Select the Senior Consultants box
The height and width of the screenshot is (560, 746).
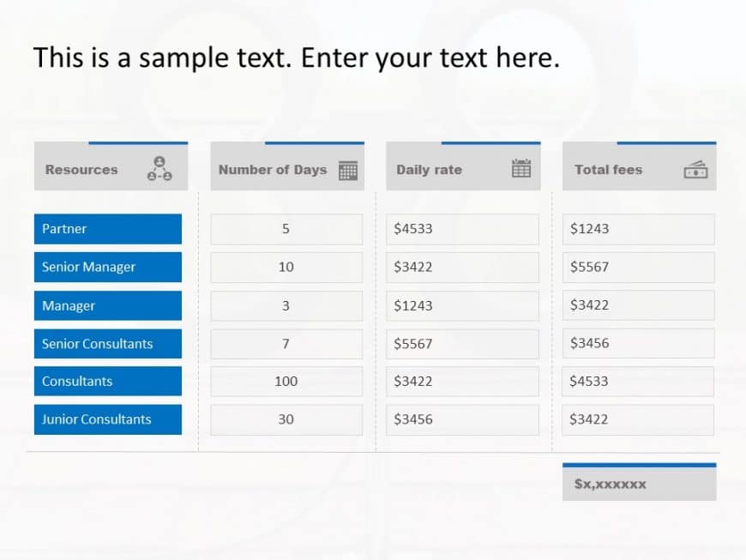pyautogui.click(x=108, y=344)
